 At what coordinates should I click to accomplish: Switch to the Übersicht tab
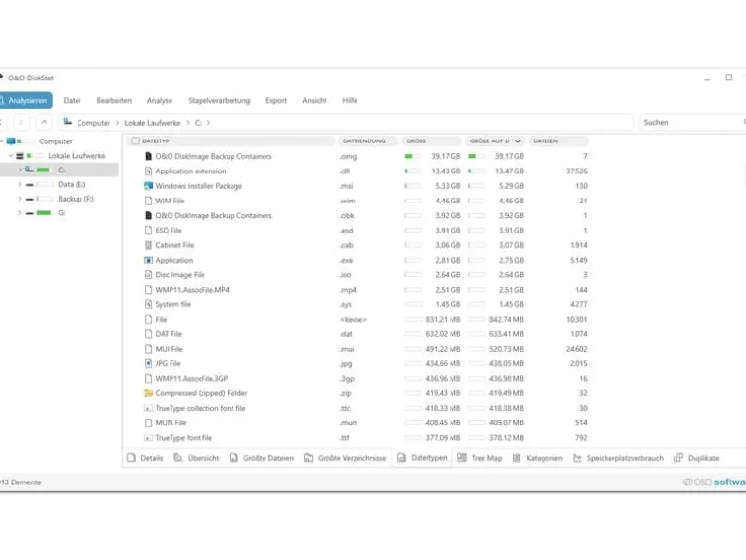click(196, 458)
